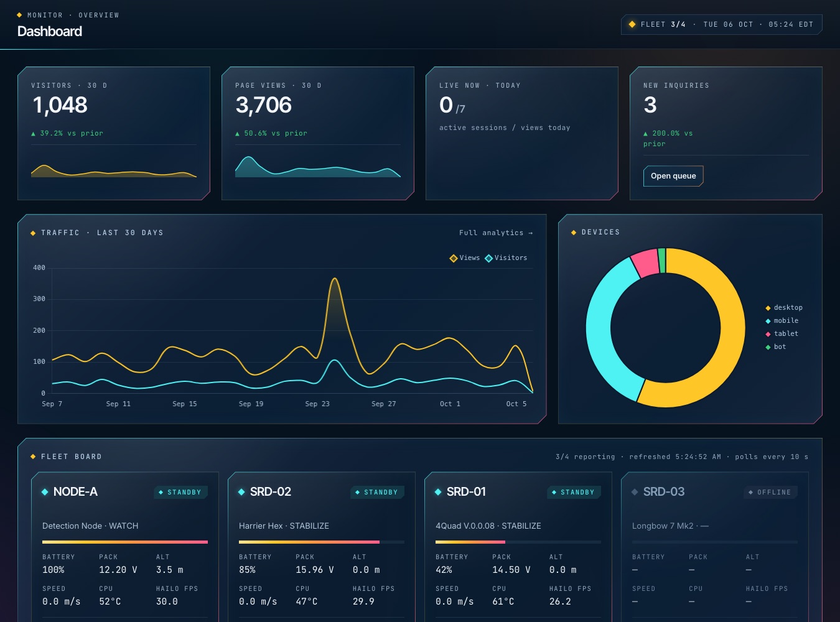
Task: Click NODE-A battery value 100%
Action: coord(54,570)
